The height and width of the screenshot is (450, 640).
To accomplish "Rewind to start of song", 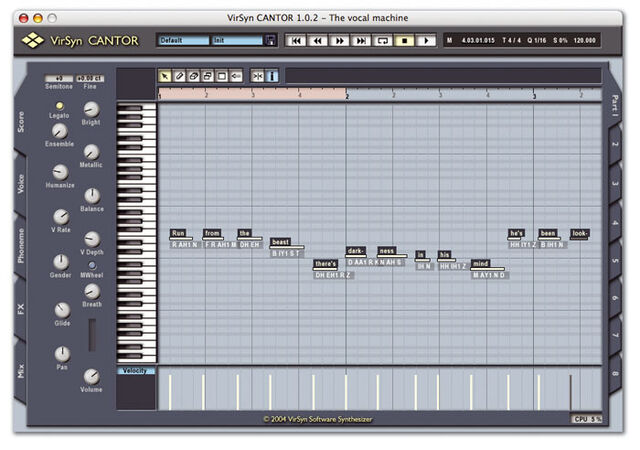I will click(296, 40).
